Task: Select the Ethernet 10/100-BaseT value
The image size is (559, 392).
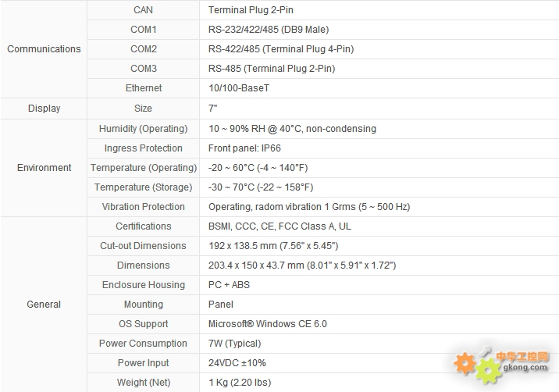Action: click(239, 88)
